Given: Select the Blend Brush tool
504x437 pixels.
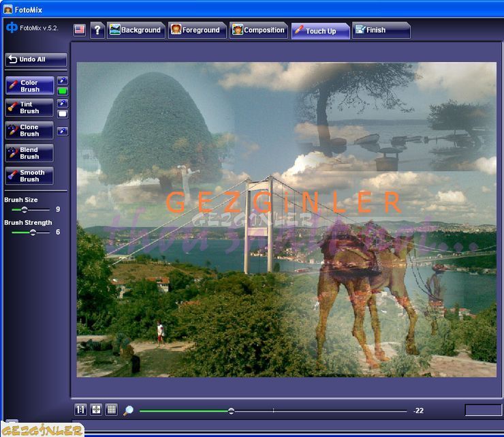Looking at the screenshot, I should coord(29,153).
